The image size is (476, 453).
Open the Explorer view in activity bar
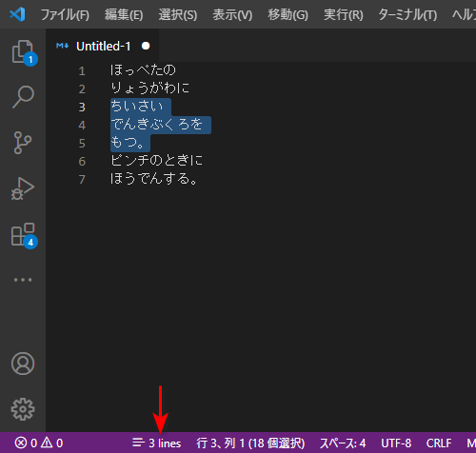pos(23,51)
